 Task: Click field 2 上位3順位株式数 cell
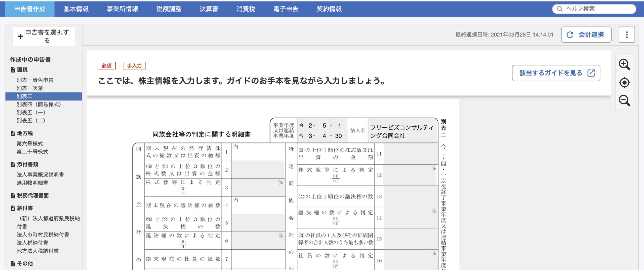(x=258, y=170)
